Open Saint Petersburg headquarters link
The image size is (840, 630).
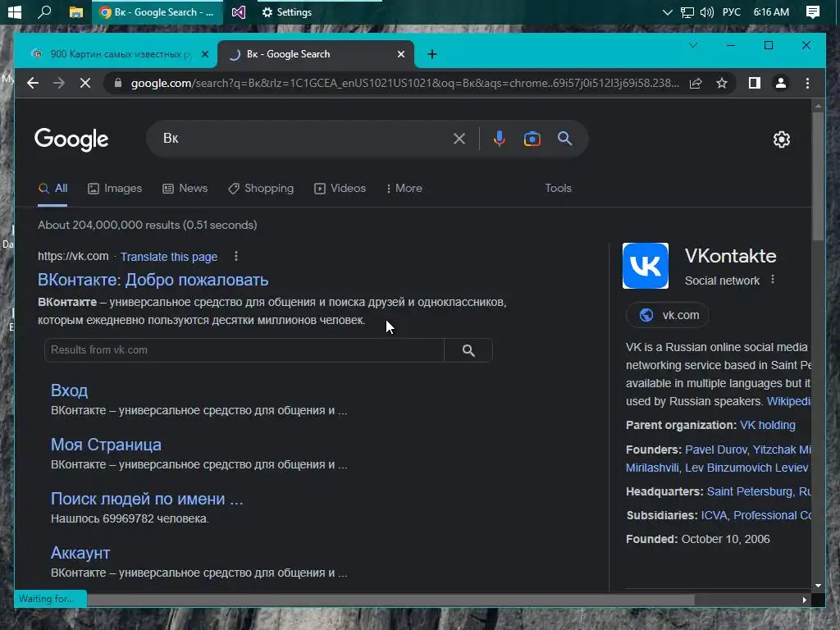pyautogui.click(x=750, y=491)
